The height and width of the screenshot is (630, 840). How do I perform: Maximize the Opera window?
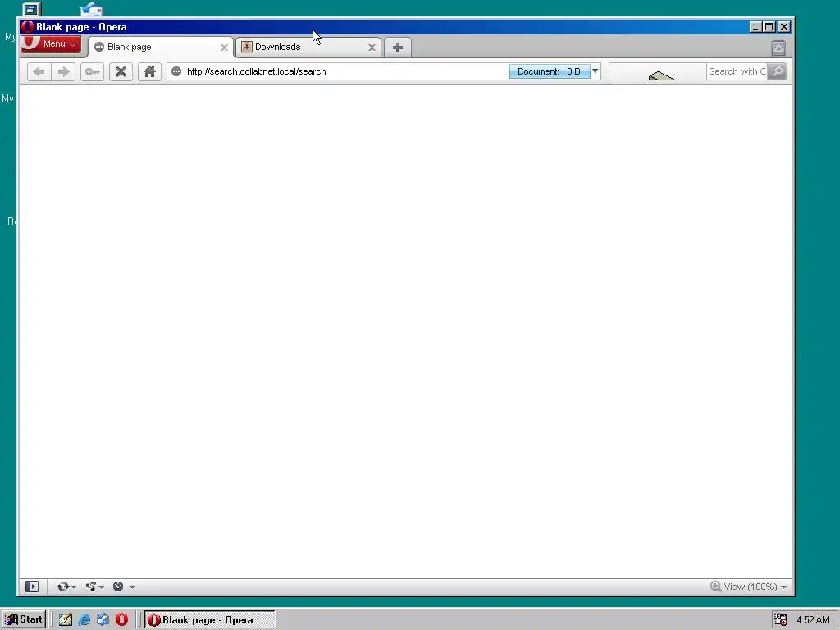[769, 27]
